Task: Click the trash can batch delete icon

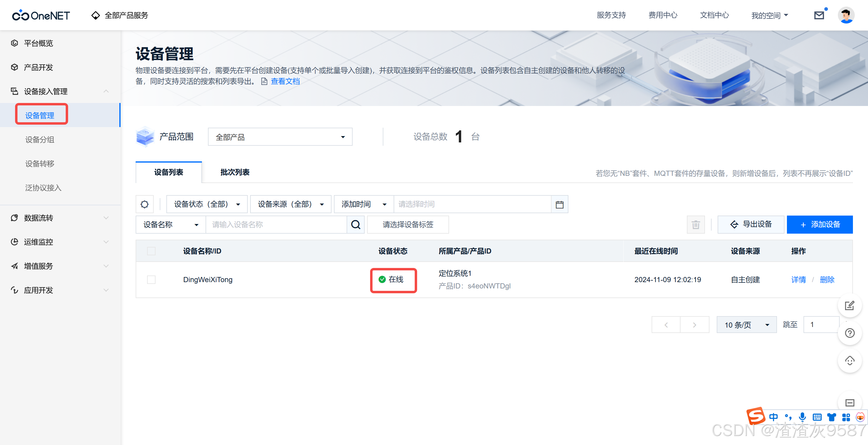Action: (x=696, y=225)
